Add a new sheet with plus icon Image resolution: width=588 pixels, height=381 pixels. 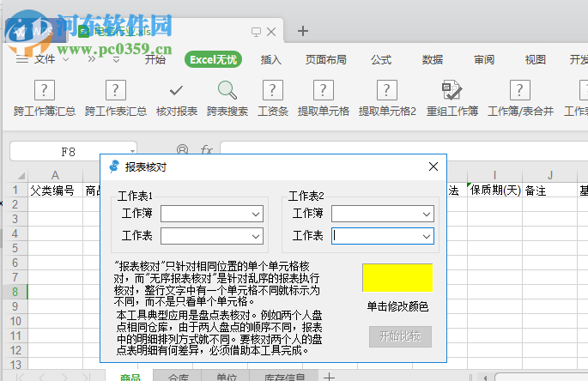coord(329,377)
